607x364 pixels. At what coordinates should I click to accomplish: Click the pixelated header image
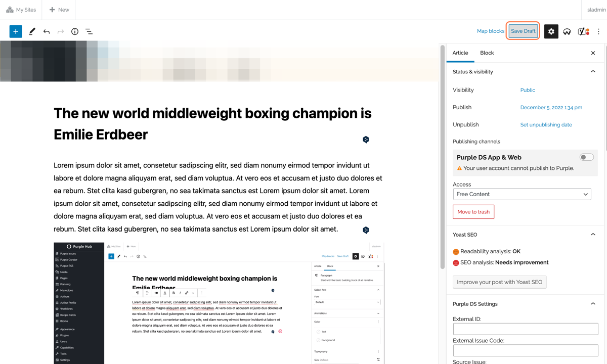point(220,61)
